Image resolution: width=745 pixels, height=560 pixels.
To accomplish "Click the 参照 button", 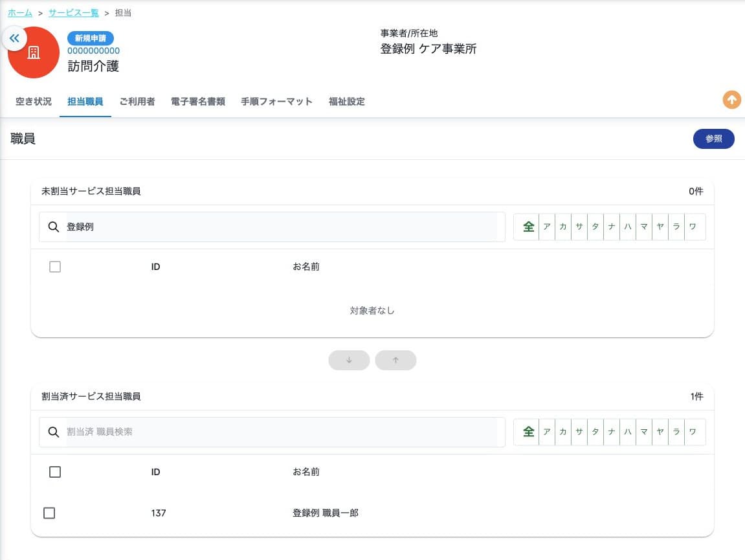I will click(714, 139).
